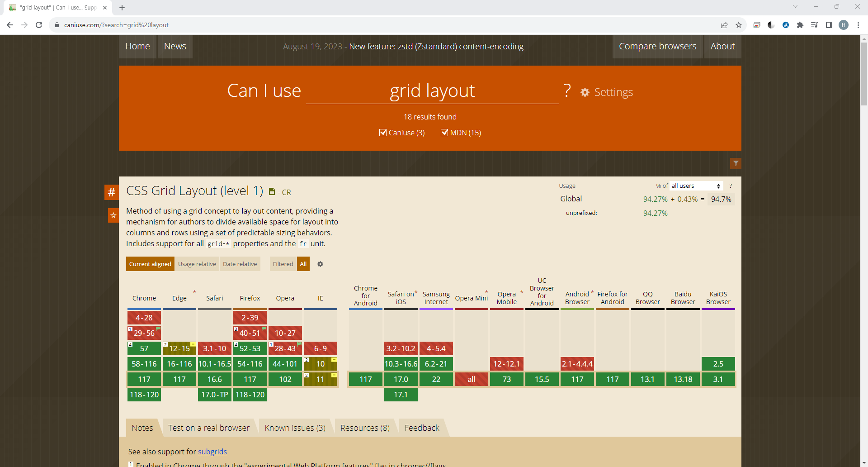The width and height of the screenshot is (868, 467).
Task: Reload the caniuse page
Action: [x=39, y=25]
